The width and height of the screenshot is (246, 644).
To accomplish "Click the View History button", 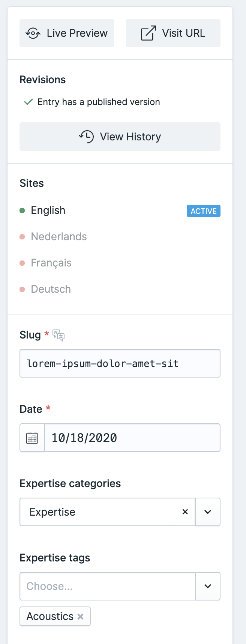I will 120,137.
